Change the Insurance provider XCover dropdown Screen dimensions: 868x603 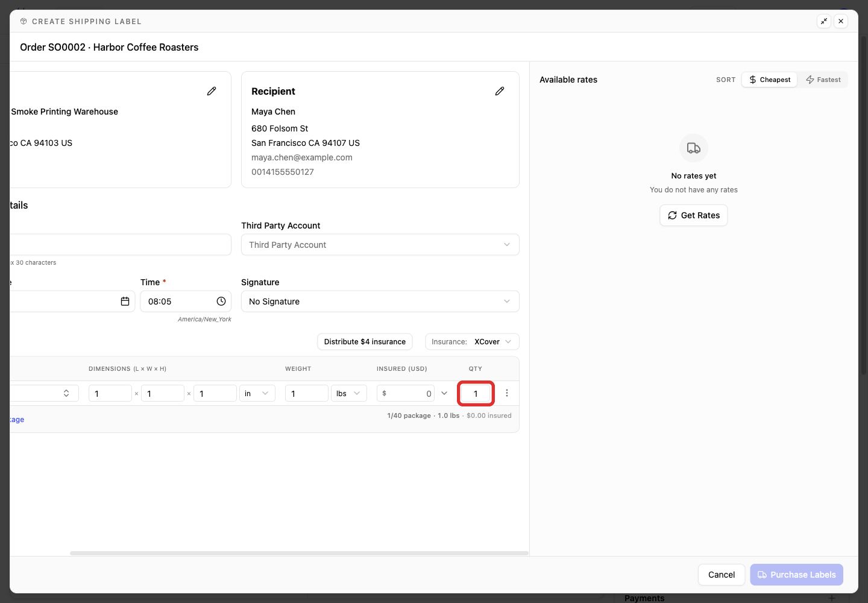[x=472, y=342]
